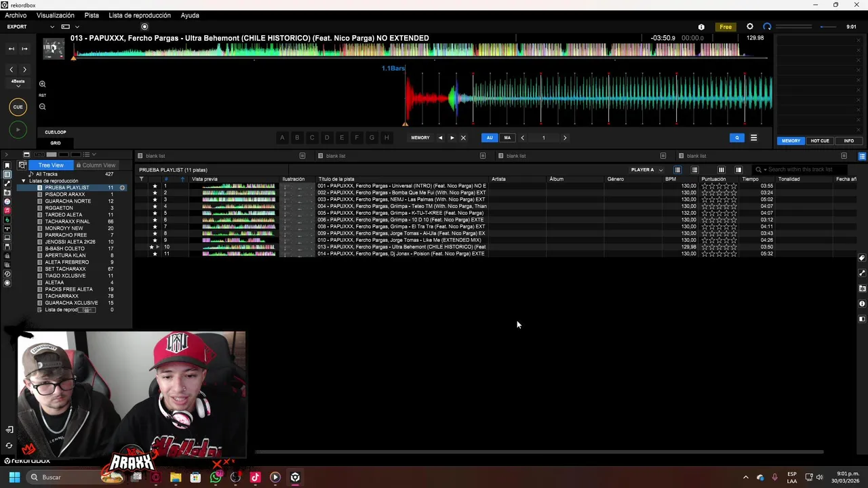Increase loop number with right chevron
Image resolution: width=868 pixels, height=488 pixels.
click(565, 138)
